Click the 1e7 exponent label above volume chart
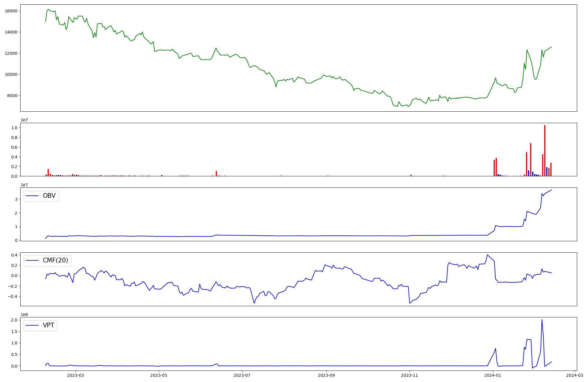Image resolution: width=588 pixels, height=382 pixels. (24, 120)
